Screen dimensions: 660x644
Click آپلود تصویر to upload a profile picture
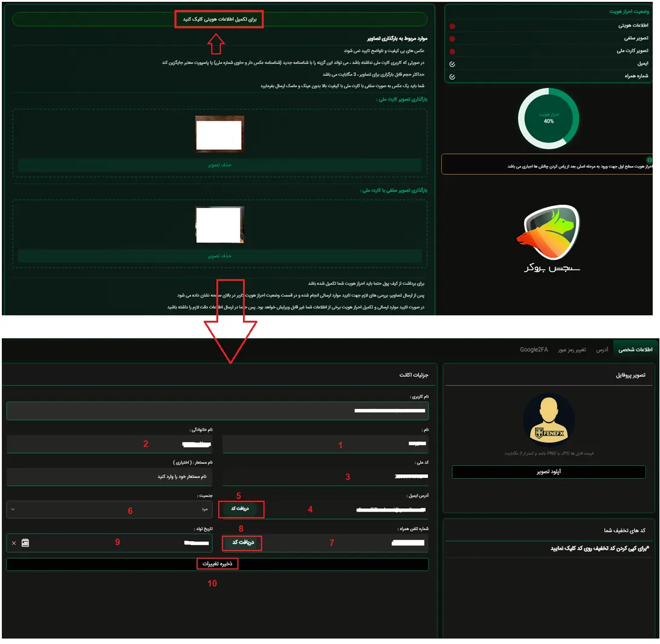549,472
